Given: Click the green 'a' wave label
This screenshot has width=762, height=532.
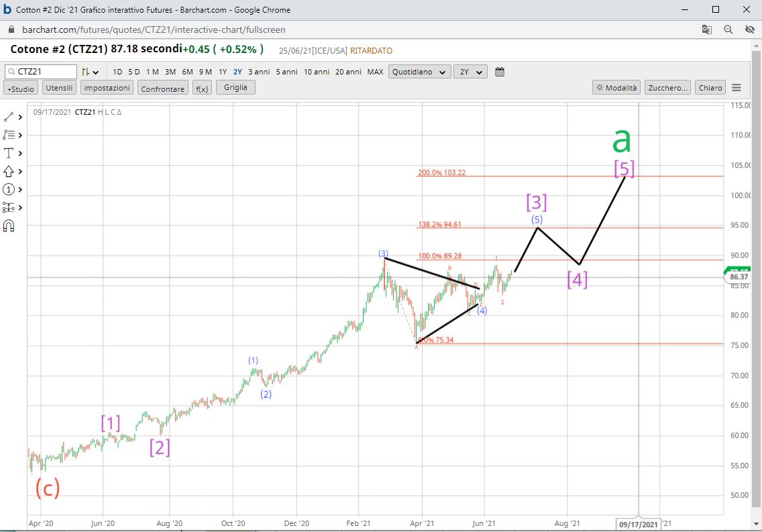Looking at the screenshot, I should [x=622, y=140].
